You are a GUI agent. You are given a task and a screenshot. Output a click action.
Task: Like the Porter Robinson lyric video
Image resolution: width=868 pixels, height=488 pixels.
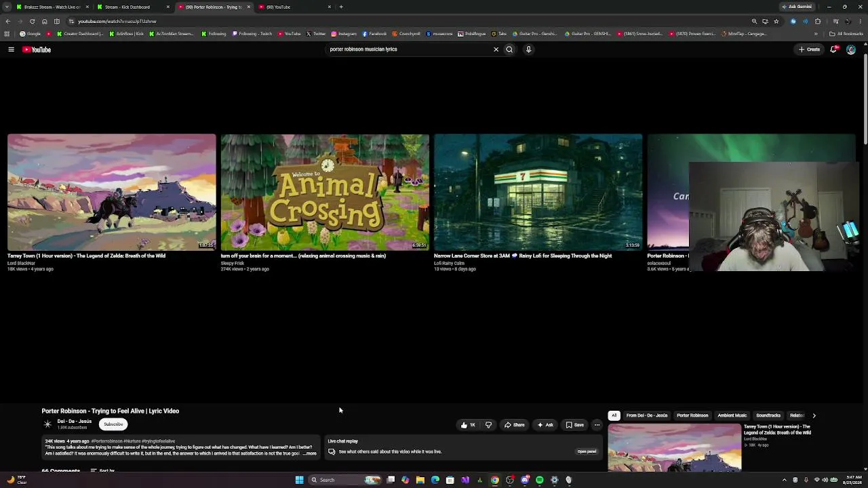pyautogui.click(x=468, y=425)
